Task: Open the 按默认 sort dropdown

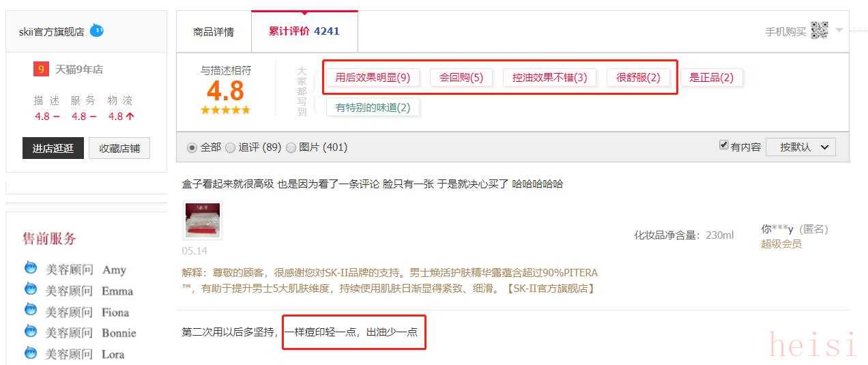Action: point(800,147)
